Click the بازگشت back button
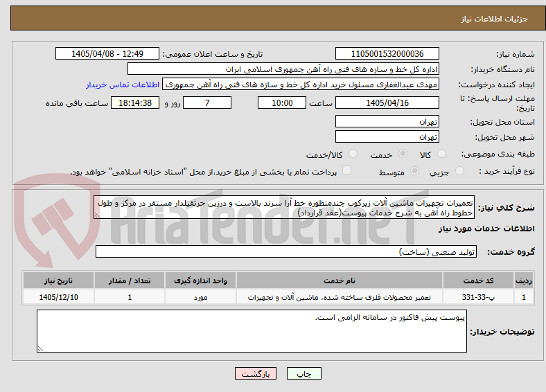 point(256,373)
